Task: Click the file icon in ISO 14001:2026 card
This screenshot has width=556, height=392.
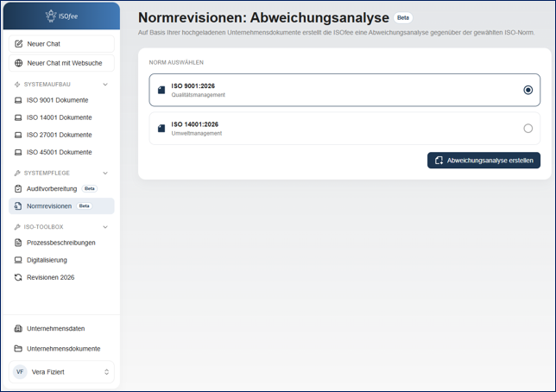Action: click(x=161, y=129)
